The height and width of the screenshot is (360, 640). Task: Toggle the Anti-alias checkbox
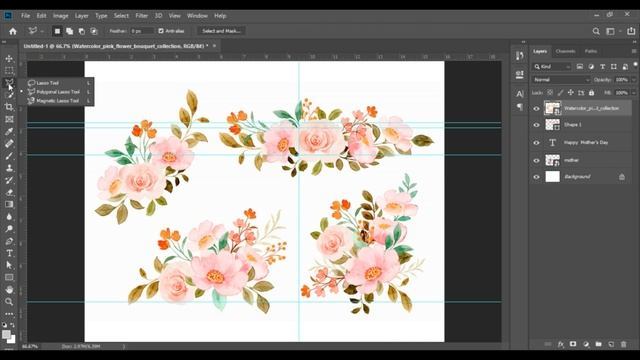coord(161,31)
